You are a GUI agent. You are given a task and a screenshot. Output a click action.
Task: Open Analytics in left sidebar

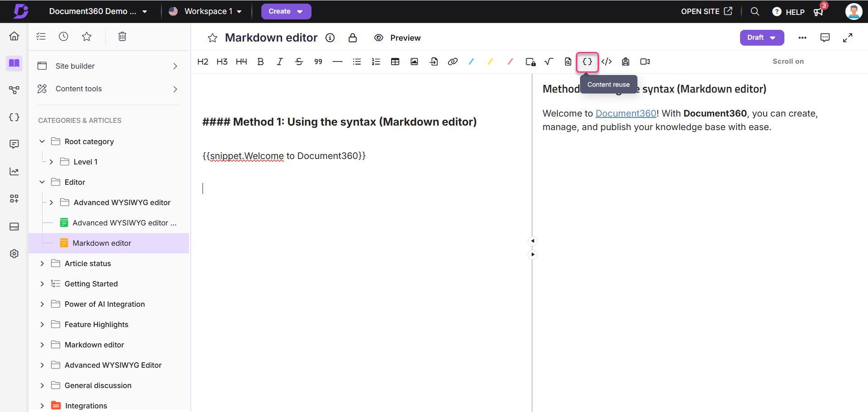(x=14, y=172)
